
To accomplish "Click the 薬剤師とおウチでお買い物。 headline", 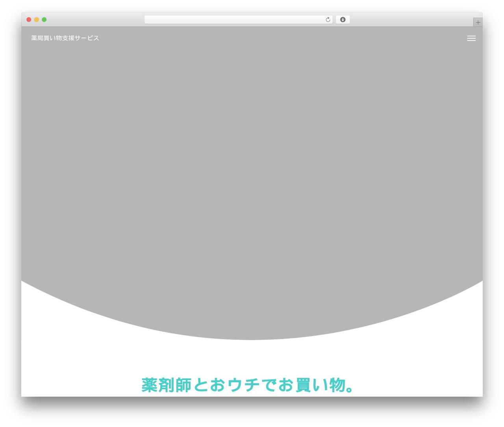I will 248,385.
